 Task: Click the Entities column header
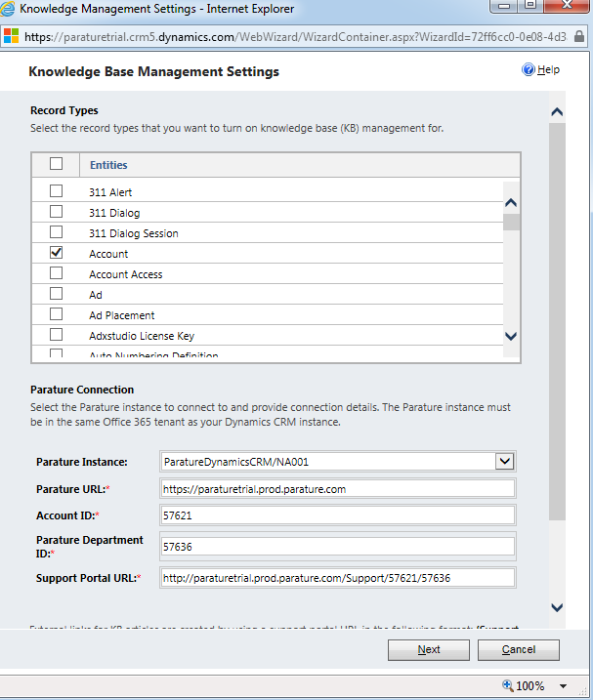pyautogui.click(x=108, y=165)
